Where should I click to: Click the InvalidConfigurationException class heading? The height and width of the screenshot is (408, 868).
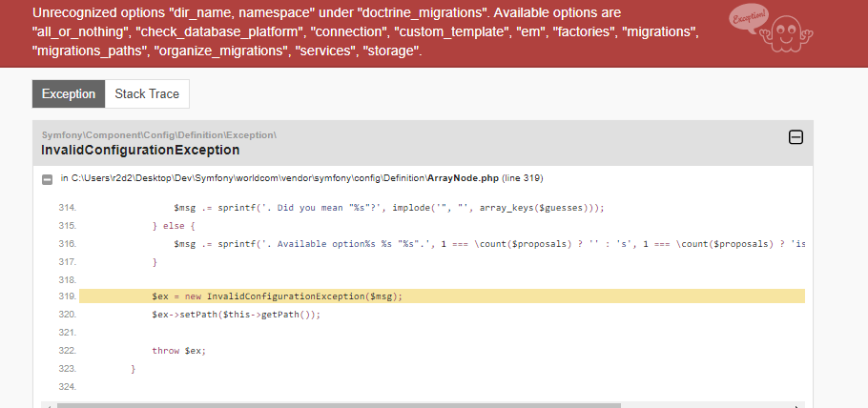140,150
